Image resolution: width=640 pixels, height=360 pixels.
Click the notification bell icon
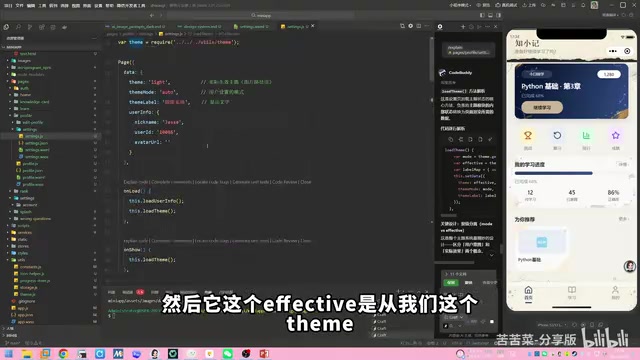[x=583, y=5]
